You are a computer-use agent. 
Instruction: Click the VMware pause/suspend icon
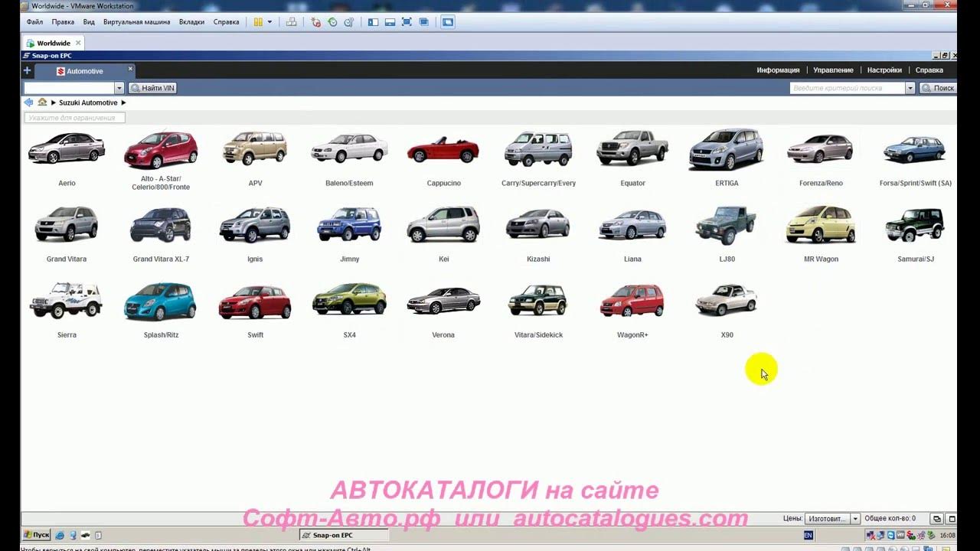(x=258, y=22)
